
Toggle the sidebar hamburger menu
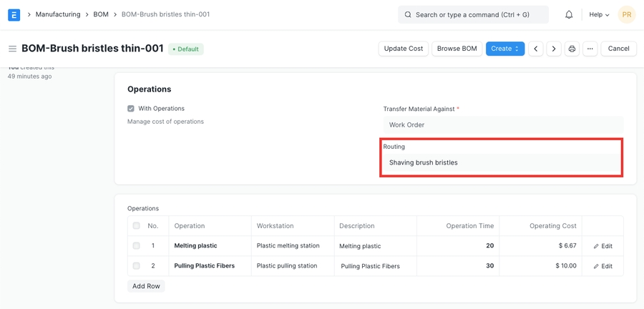coord(12,49)
